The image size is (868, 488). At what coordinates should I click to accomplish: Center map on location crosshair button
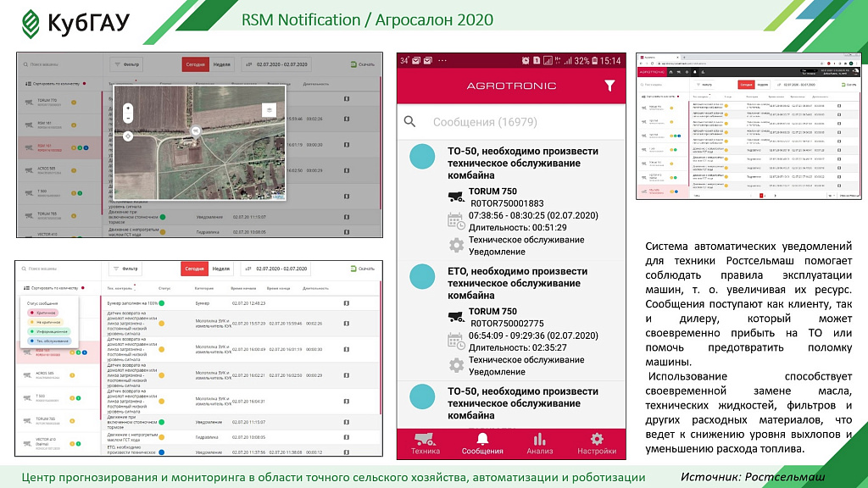pyautogui.click(x=128, y=136)
